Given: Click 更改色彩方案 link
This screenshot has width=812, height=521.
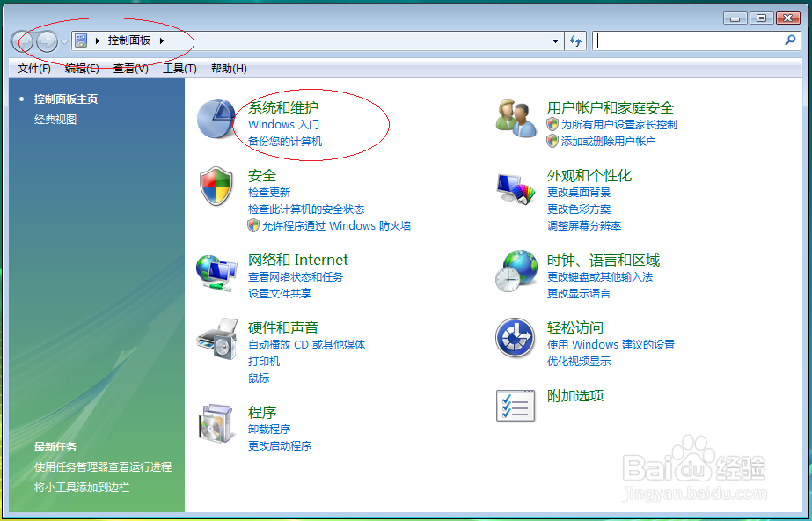Looking at the screenshot, I should [x=579, y=209].
